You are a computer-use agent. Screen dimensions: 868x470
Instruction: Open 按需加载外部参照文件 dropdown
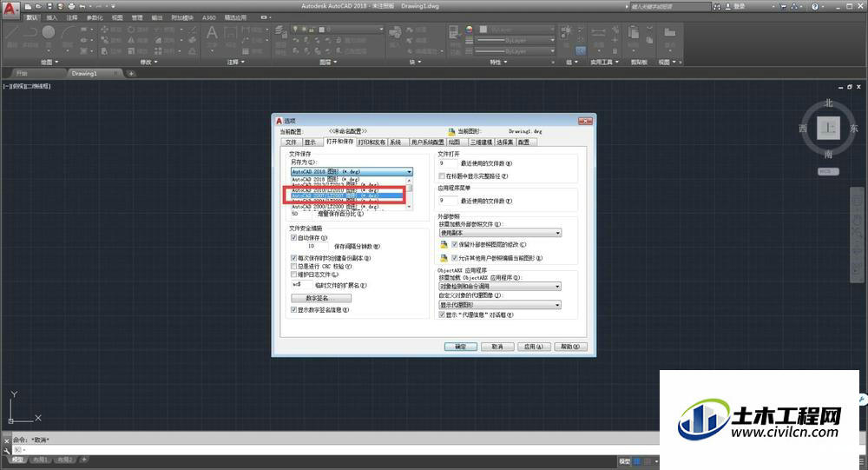click(500, 233)
